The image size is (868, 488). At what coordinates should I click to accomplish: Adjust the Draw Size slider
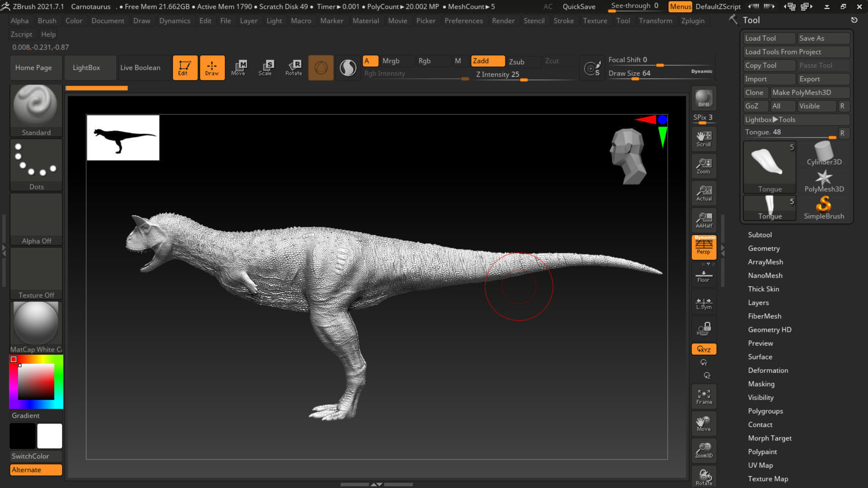(x=660, y=74)
